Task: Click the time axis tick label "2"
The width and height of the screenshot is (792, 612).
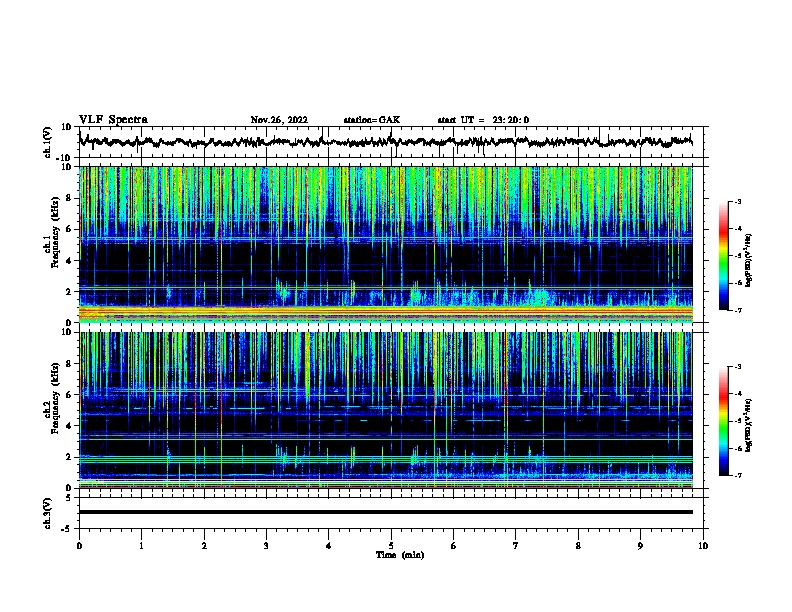Action: 204,546
